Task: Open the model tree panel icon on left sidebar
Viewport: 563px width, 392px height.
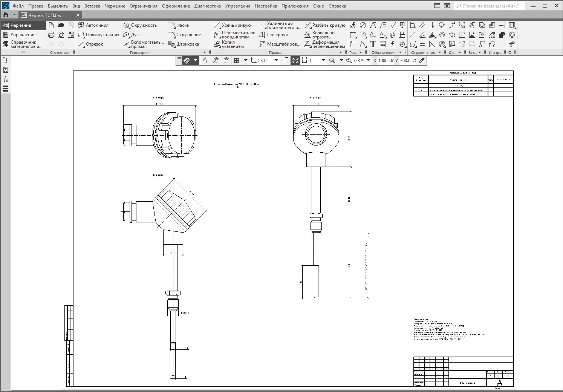Action: click(6, 60)
